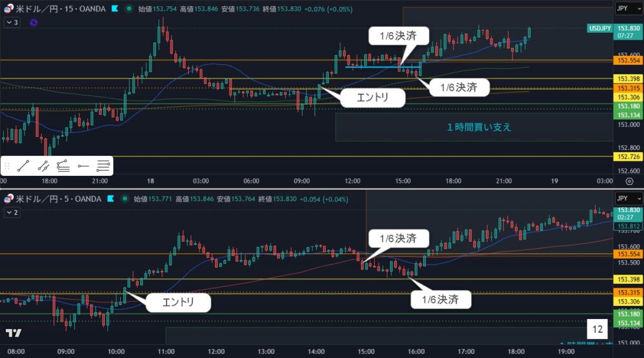Pick the horizontal ray drawing tool
The height and width of the screenshot is (358, 644).
83,166
